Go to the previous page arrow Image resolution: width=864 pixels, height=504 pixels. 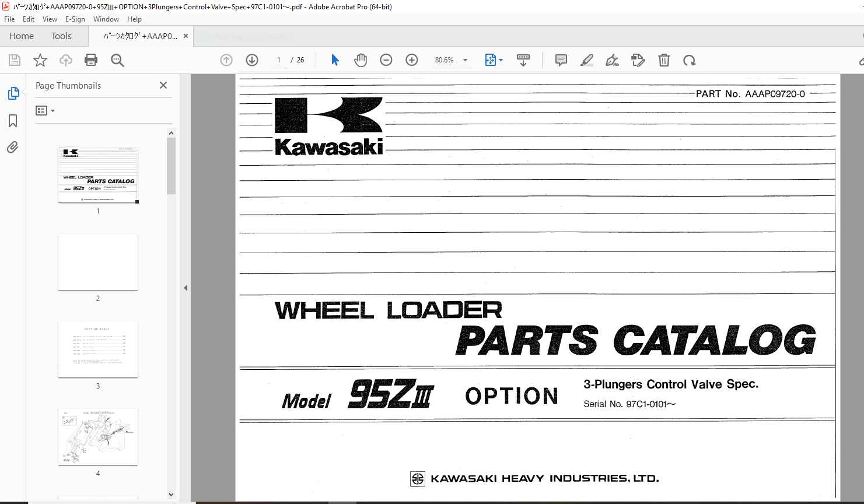[226, 60]
